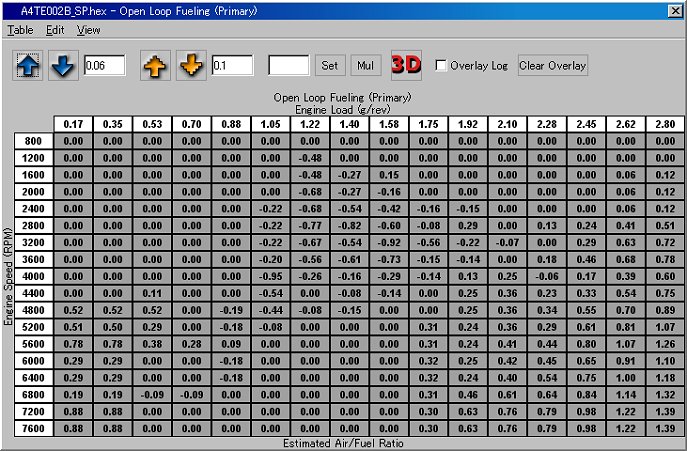The image size is (687, 451).
Task: Select the 800 RPM row header
Action: (34, 141)
